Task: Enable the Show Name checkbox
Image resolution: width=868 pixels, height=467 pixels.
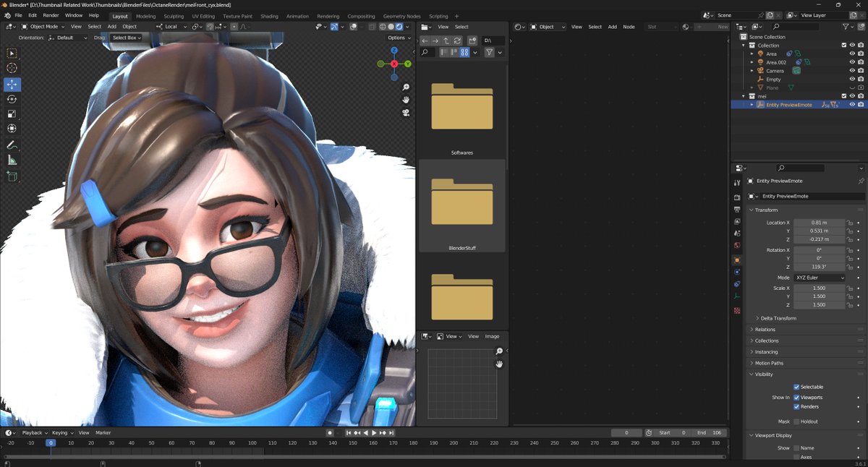Action: tap(796, 448)
